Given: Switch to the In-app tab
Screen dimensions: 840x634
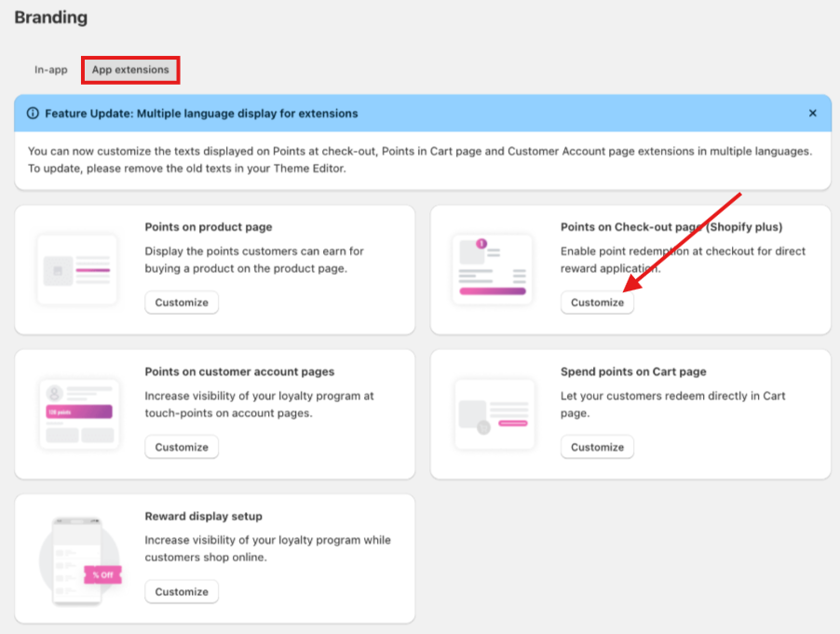Looking at the screenshot, I should tap(51, 70).
